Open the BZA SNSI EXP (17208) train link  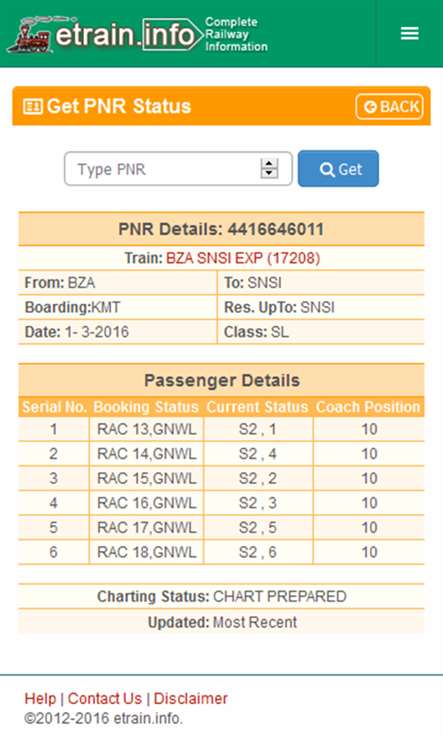click(x=243, y=258)
